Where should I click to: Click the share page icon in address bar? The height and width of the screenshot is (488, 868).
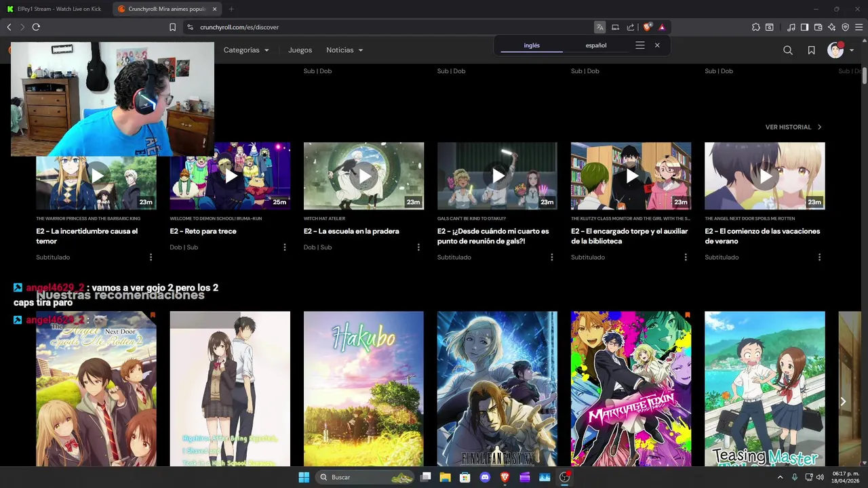click(631, 27)
